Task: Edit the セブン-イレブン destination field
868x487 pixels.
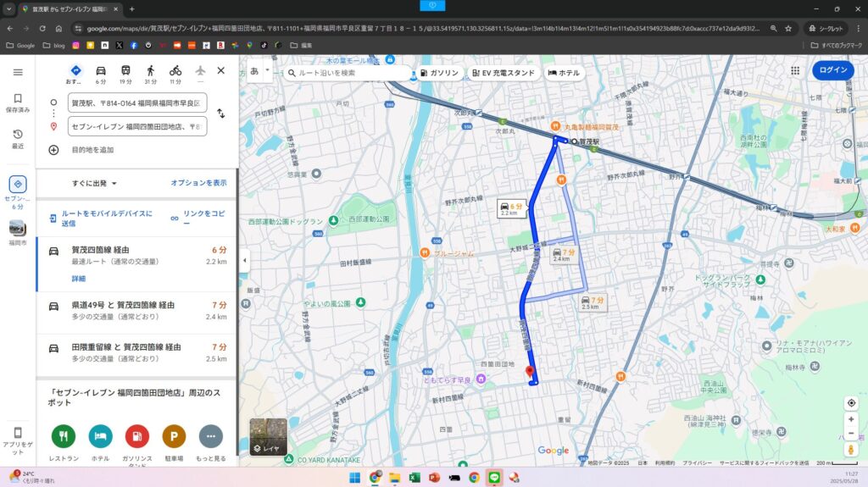Action: point(137,126)
